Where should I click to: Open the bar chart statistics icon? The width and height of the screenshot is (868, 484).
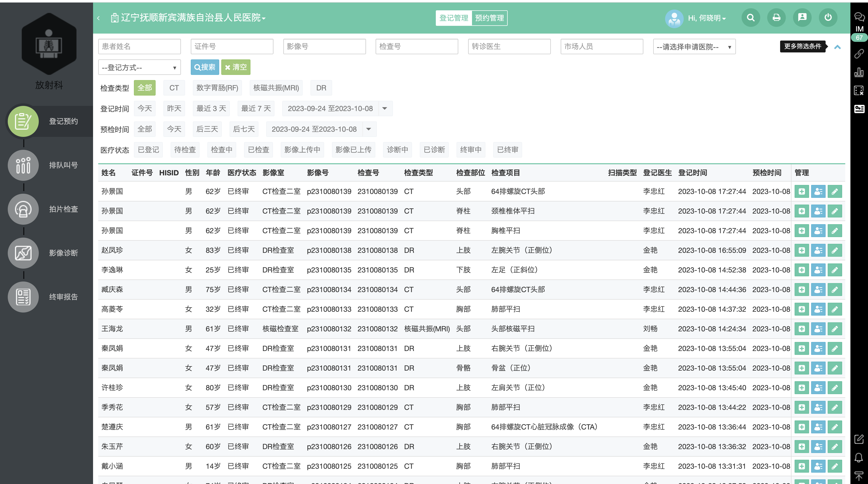[859, 72]
